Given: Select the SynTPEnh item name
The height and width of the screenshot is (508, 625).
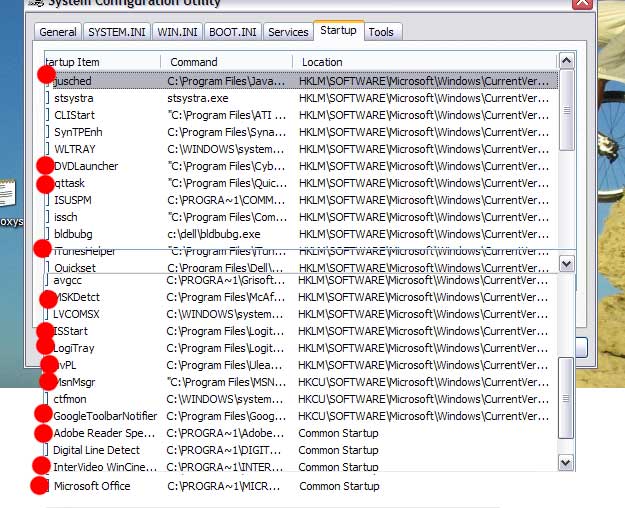Looking at the screenshot, I should (78, 132).
